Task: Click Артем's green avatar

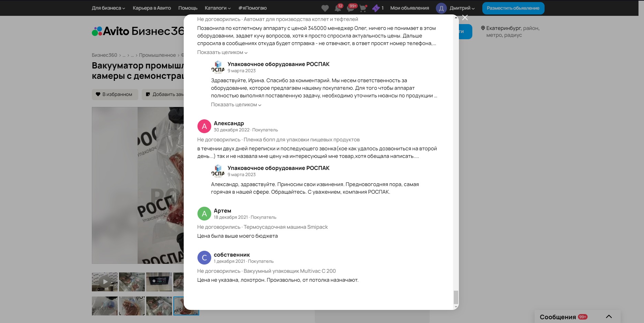Action: point(204,214)
